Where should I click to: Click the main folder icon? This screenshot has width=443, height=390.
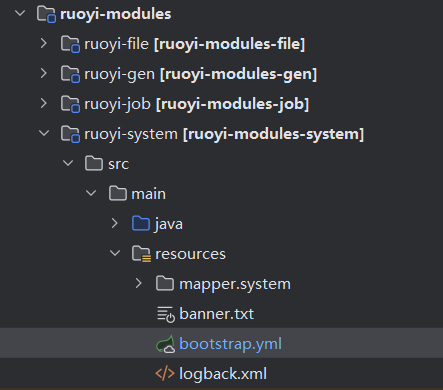pyautogui.click(x=118, y=194)
